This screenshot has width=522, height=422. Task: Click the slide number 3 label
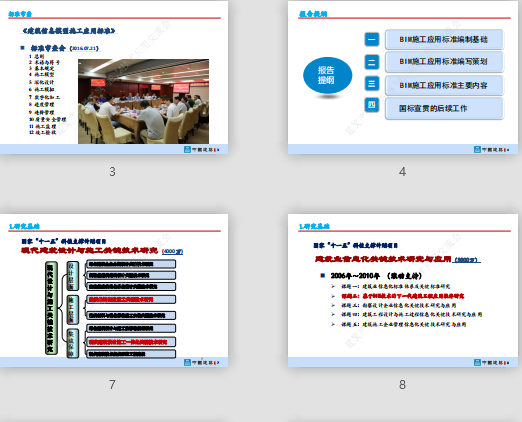pos(112,172)
